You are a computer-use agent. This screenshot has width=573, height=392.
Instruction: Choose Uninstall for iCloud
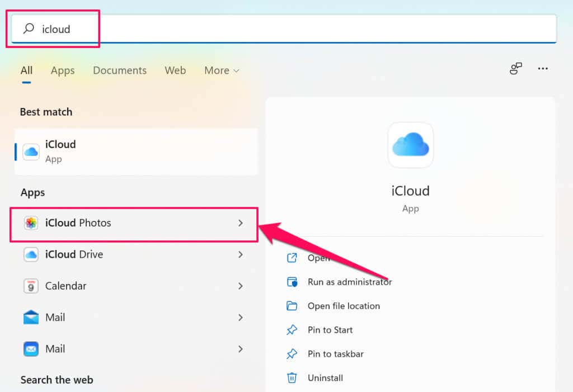325,378
